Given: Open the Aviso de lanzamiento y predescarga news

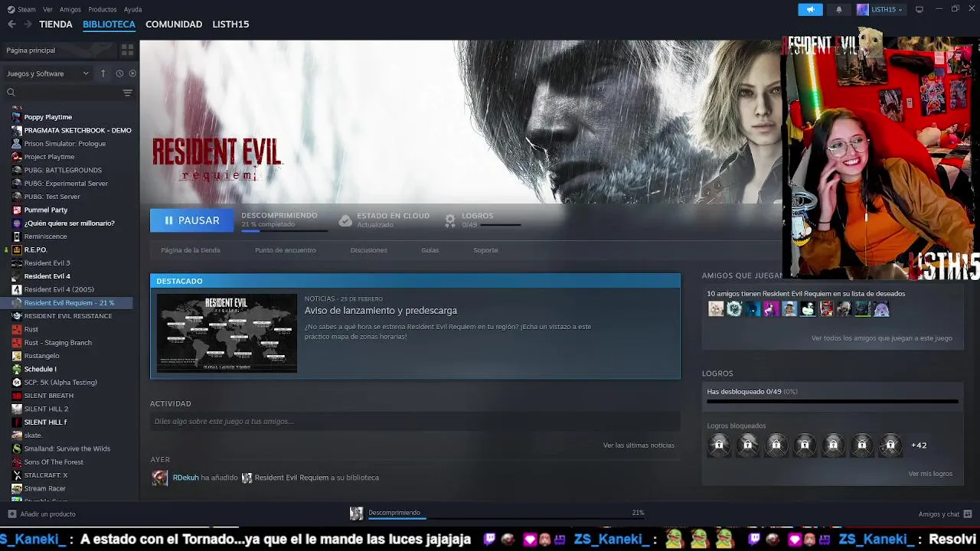Looking at the screenshot, I should coord(381,311).
